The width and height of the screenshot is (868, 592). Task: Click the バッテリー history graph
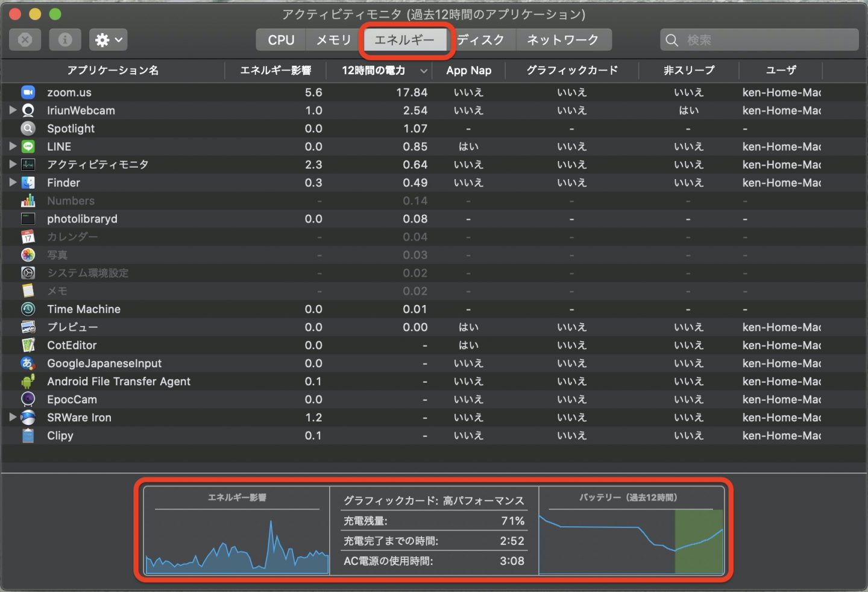631,540
